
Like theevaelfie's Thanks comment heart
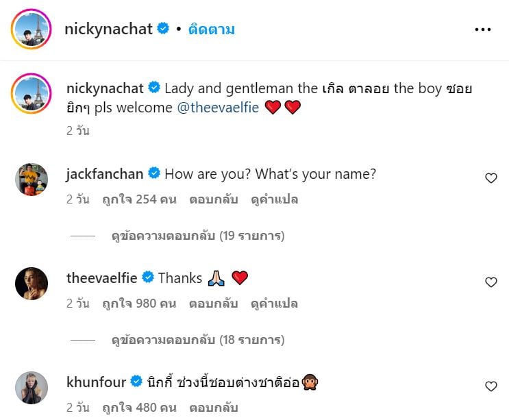[x=491, y=282]
